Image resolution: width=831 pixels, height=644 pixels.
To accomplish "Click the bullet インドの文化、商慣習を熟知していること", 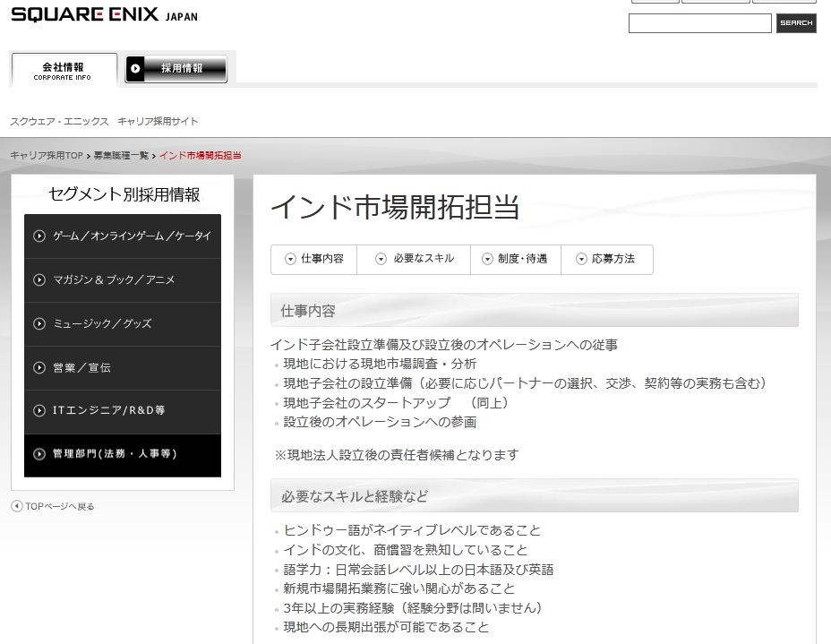I will (406, 550).
